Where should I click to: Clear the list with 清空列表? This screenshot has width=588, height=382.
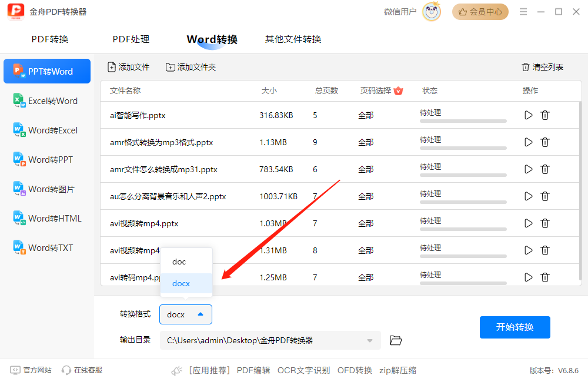click(x=542, y=67)
